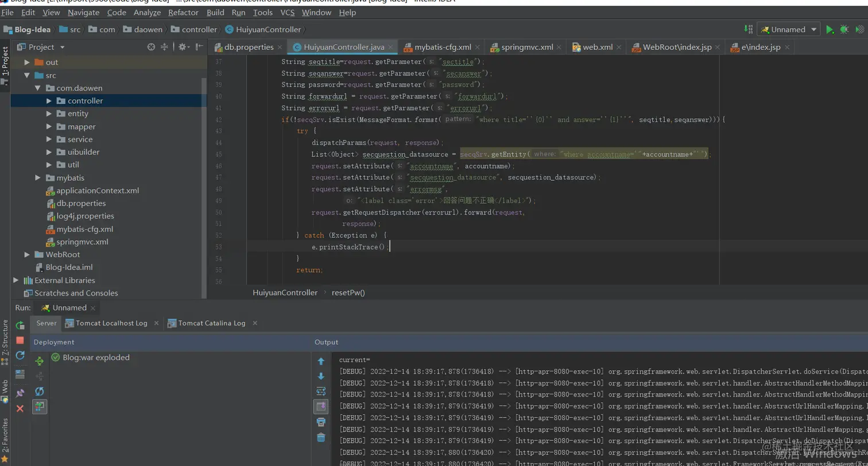
Task: Refresh deployment status icon
Action: pos(40,391)
